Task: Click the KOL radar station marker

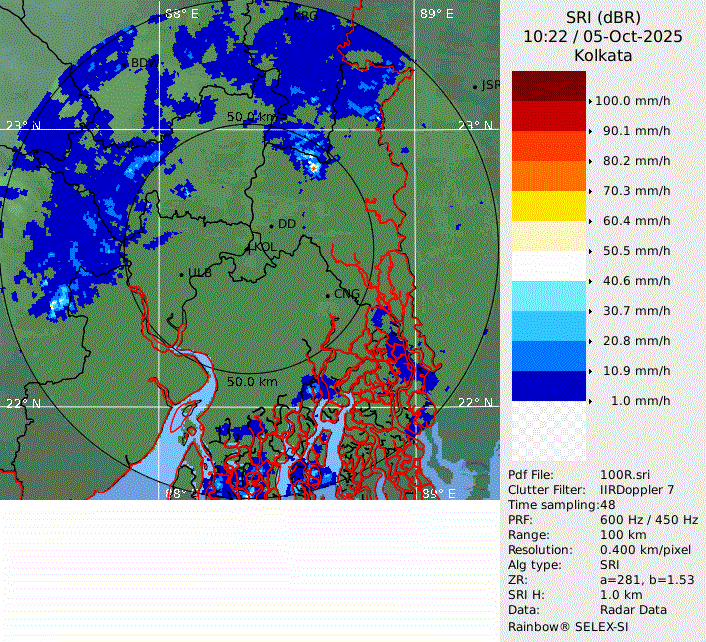Action: click(x=250, y=247)
